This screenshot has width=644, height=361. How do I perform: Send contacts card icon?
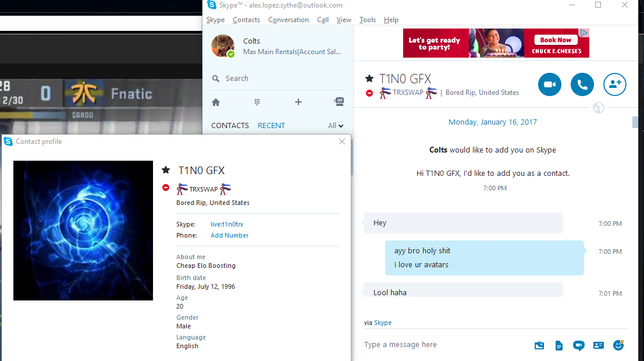pyautogui.click(x=599, y=345)
